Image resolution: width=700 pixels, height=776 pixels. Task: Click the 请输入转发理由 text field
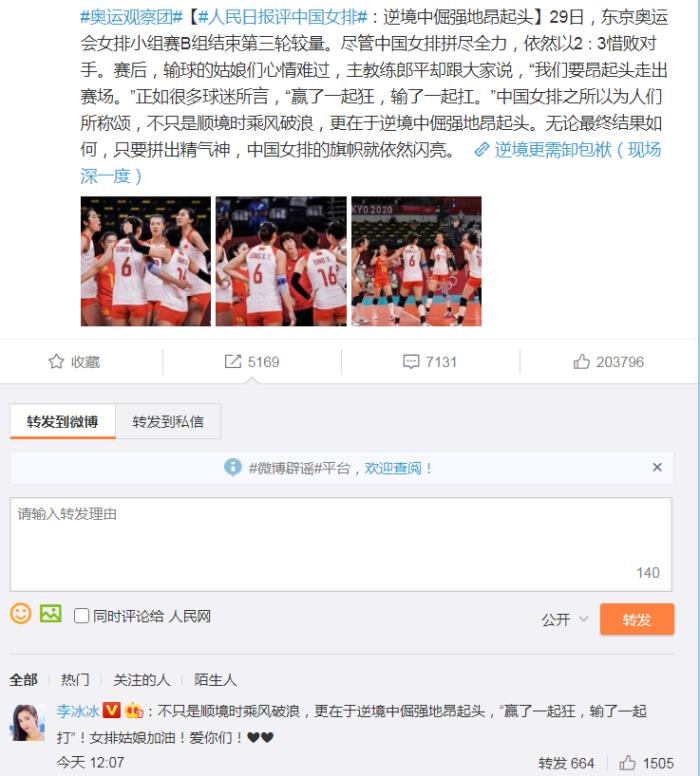[341, 544]
